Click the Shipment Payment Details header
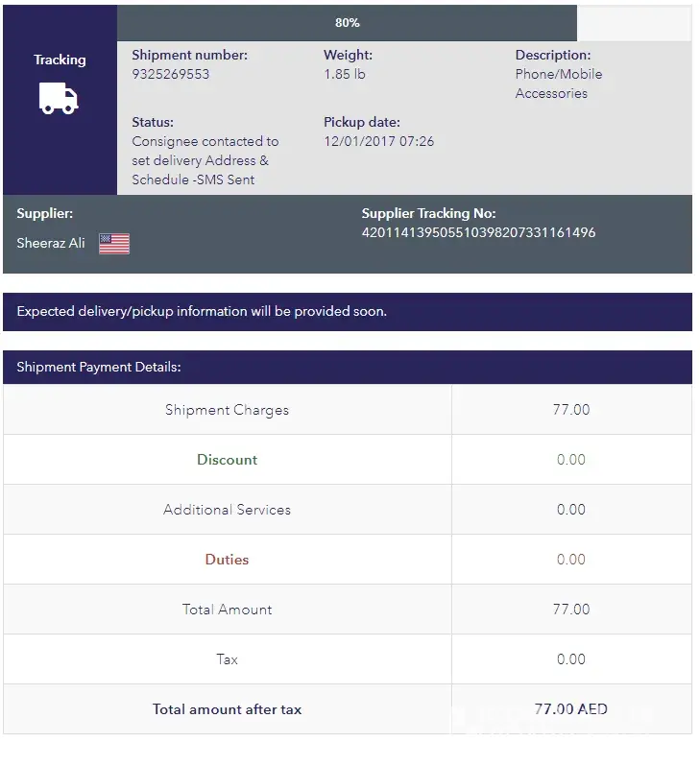 [x=99, y=367]
